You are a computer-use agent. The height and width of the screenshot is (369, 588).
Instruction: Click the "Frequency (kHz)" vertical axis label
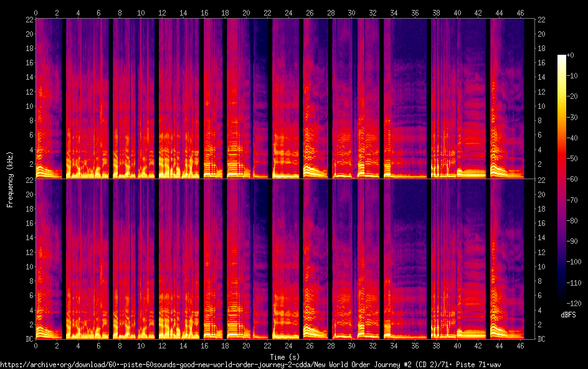[10, 179]
